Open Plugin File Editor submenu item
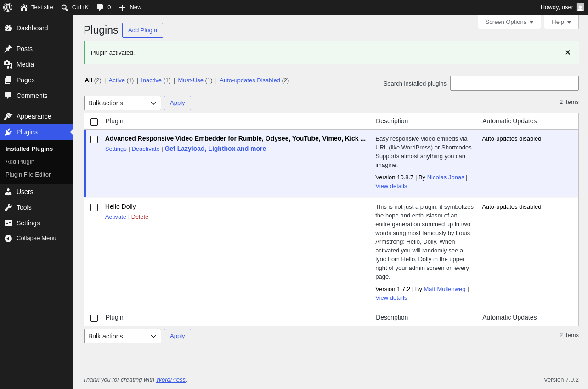 click(28, 174)
